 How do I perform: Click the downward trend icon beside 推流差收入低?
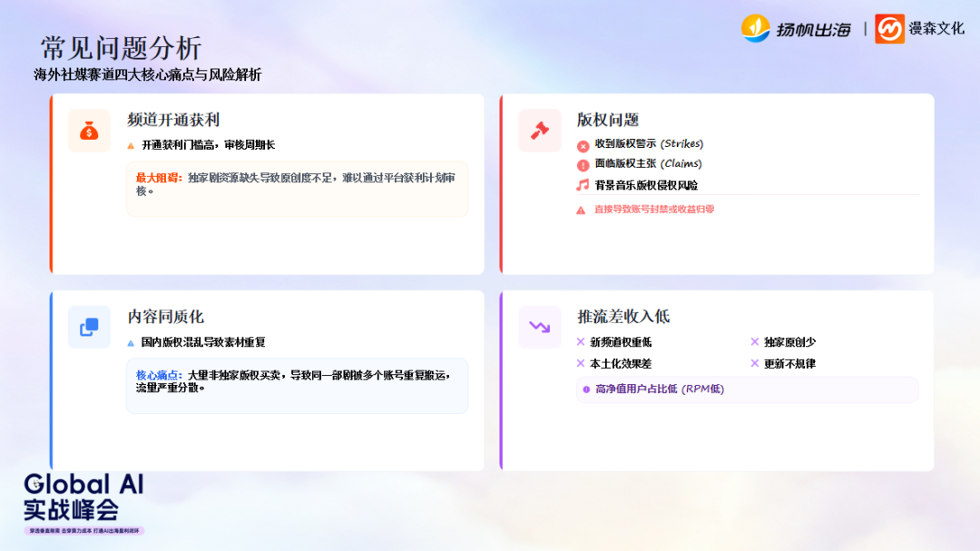pyautogui.click(x=539, y=327)
